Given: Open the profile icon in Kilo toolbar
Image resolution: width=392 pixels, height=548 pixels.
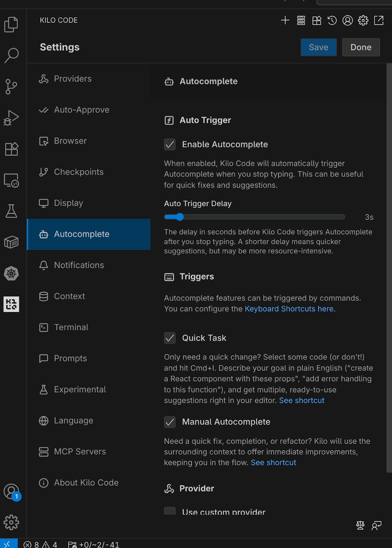Looking at the screenshot, I should (347, 20).
